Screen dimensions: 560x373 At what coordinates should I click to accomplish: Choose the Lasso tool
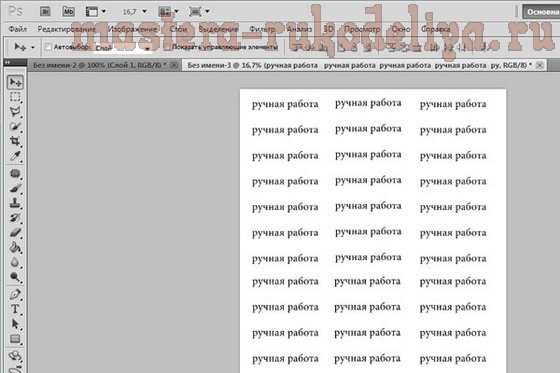click(x=15, y=112)
